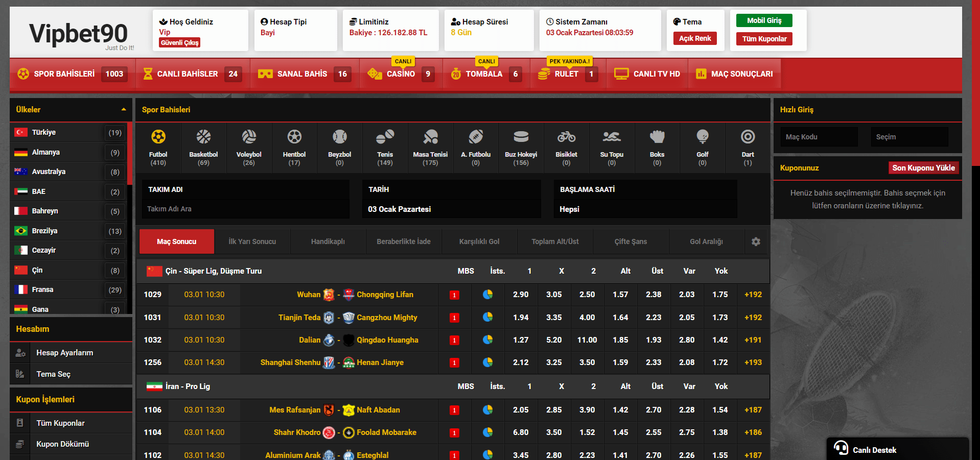Open Tombala main menu

click(x=486, y=74)
